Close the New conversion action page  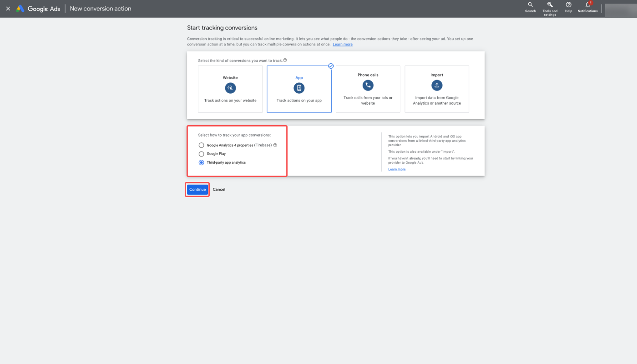coord(8,9)
